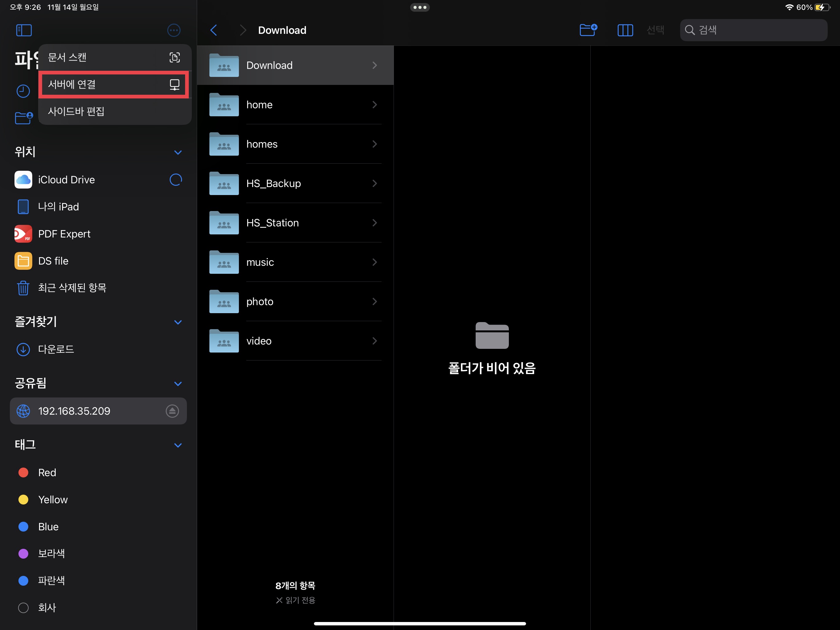Choose 문서 스캔 from the menu
Viewport: 840px width, 630px height.
(x=115, y=58)
